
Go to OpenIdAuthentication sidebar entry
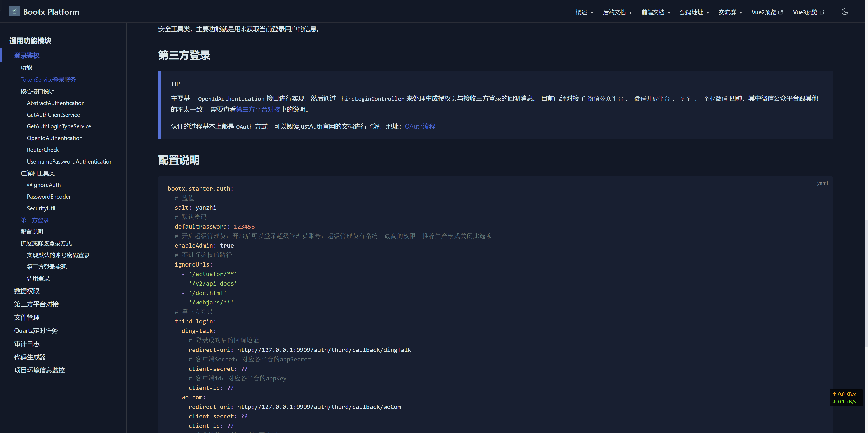point(54,138)
